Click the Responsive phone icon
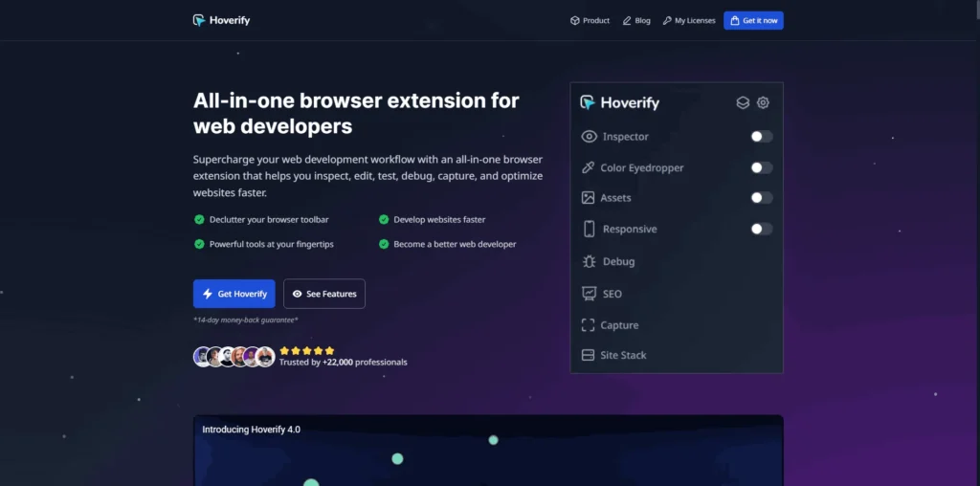The height and width of the screenshot is (486, 980). click(x=589, y=229)
